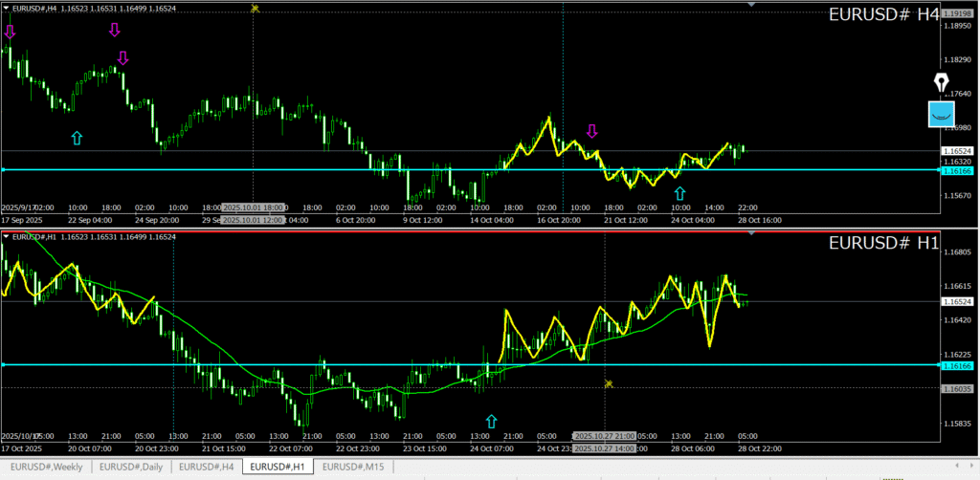Select cyan up arrow near 24 Oct 04:00
Viewport: 980px width, 480px height.
(679, 194)
